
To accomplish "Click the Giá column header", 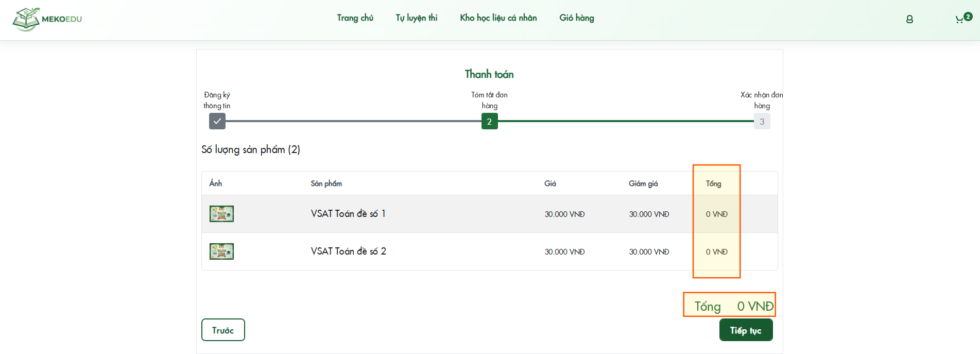I will pyautogui.click(x=550, y=183).
